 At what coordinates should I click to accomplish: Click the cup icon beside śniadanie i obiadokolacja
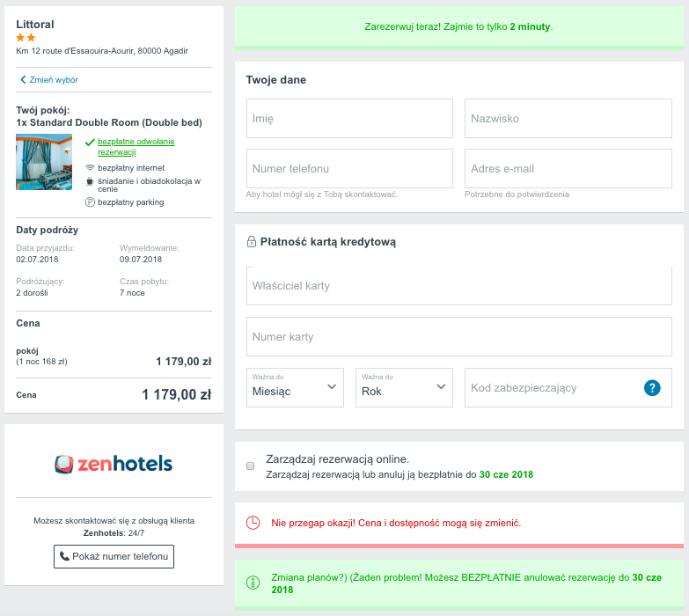point(90,181)
